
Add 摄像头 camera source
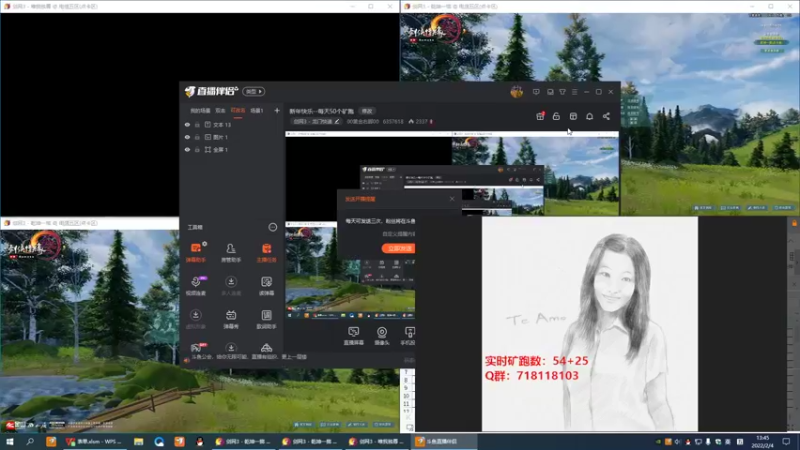point(382,336)
